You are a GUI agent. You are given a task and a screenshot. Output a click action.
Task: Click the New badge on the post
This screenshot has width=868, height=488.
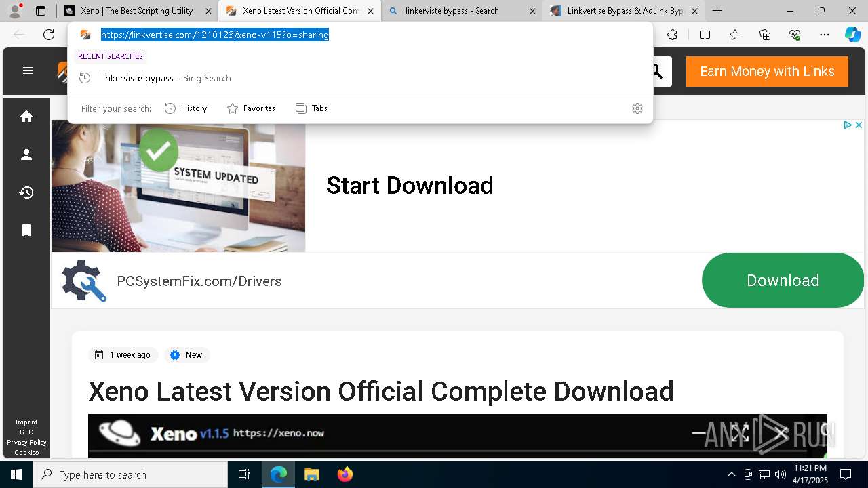tap(186, 355)
